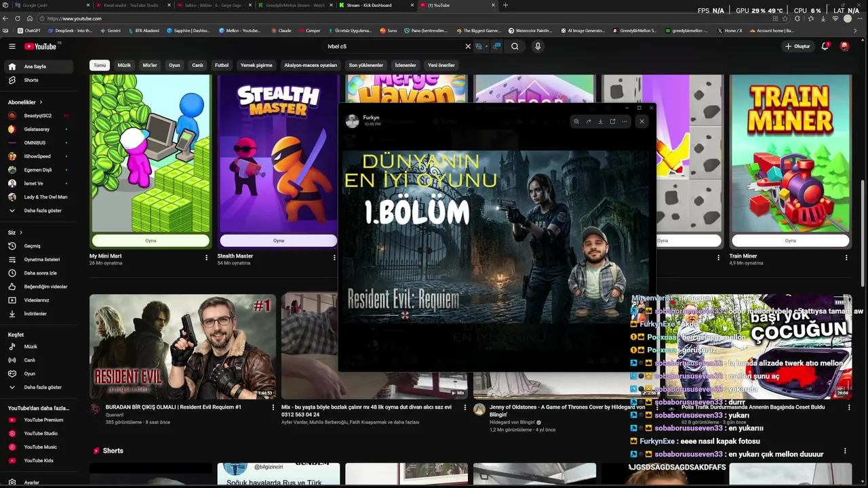Open İndirilenler downloads
Viewport: 868px width, 488px height.
tap(39, 314)
